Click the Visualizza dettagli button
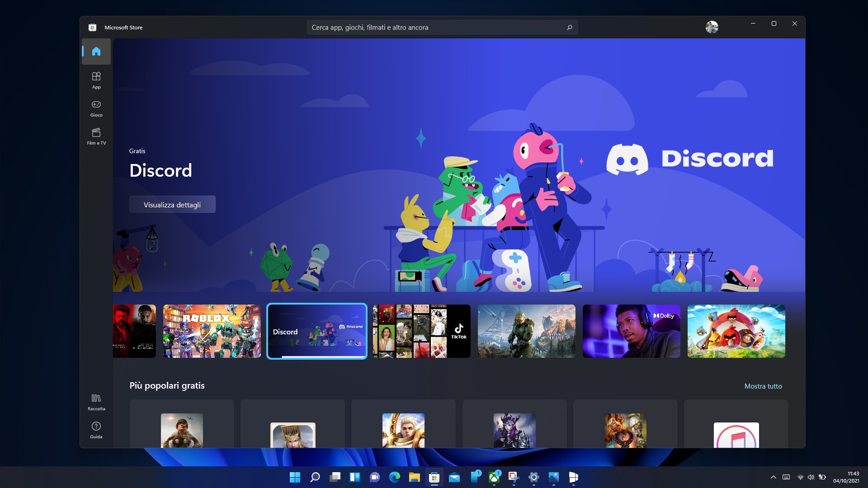Screen dimensions: 868x488 point(172,205)
